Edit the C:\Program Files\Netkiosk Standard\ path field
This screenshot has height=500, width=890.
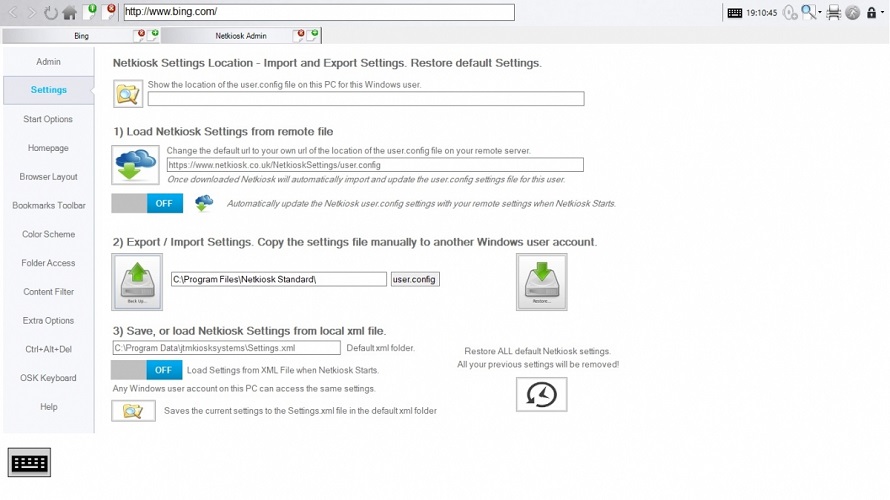coord(279,279)
